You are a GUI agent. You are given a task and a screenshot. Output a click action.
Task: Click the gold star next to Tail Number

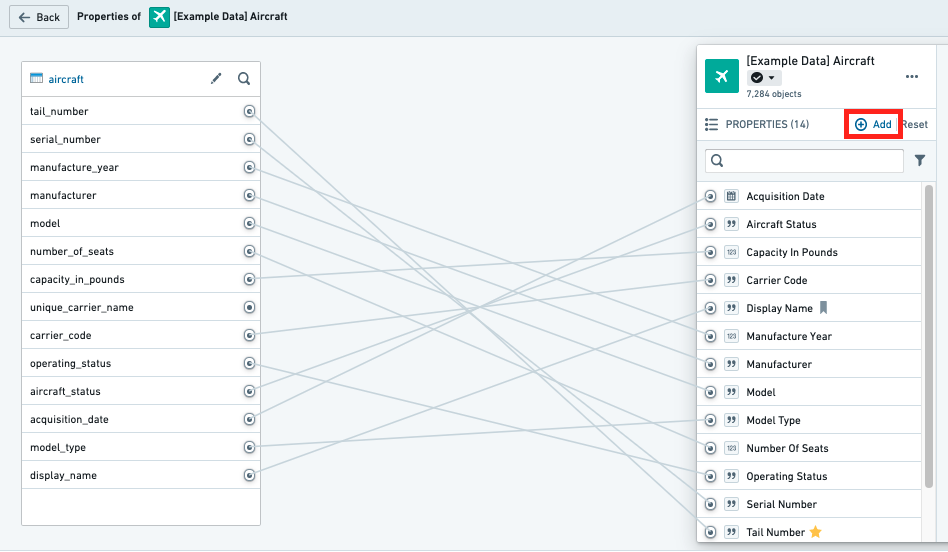pos(816,532)
